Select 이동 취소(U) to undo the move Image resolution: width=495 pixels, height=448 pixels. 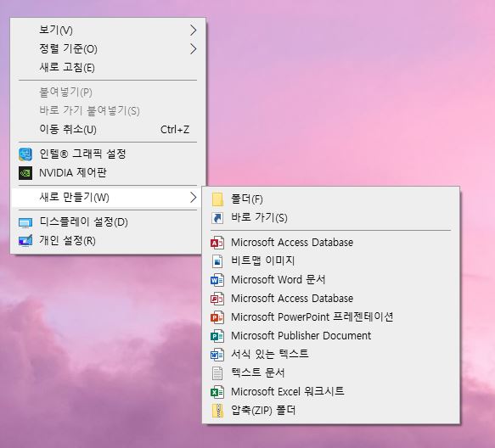pos(109,129)
